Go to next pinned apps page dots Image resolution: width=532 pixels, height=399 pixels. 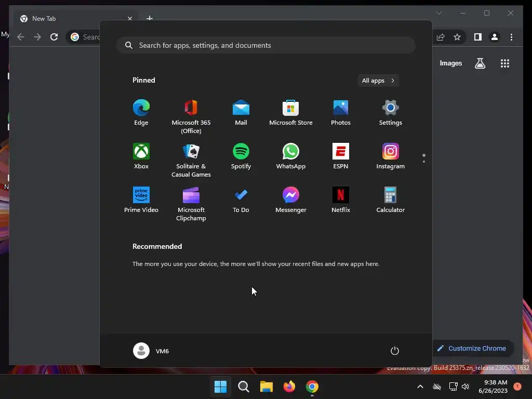pos(424,158)
